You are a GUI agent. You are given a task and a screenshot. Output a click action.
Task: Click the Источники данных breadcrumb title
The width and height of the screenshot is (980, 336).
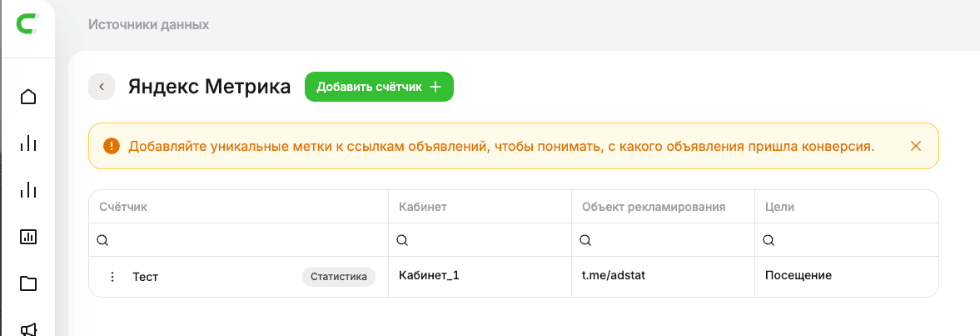149,25
